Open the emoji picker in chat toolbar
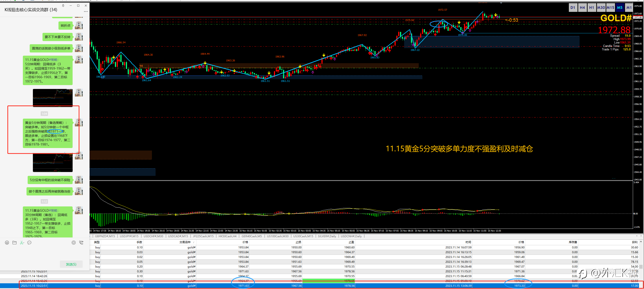Image resolution: width=644 pixels, height=289 pixels. point(7,242)
